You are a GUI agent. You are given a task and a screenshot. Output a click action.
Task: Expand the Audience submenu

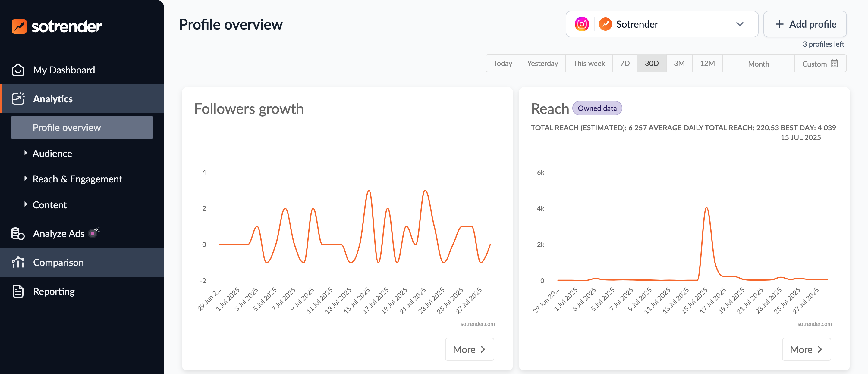[x=52, y=154]
